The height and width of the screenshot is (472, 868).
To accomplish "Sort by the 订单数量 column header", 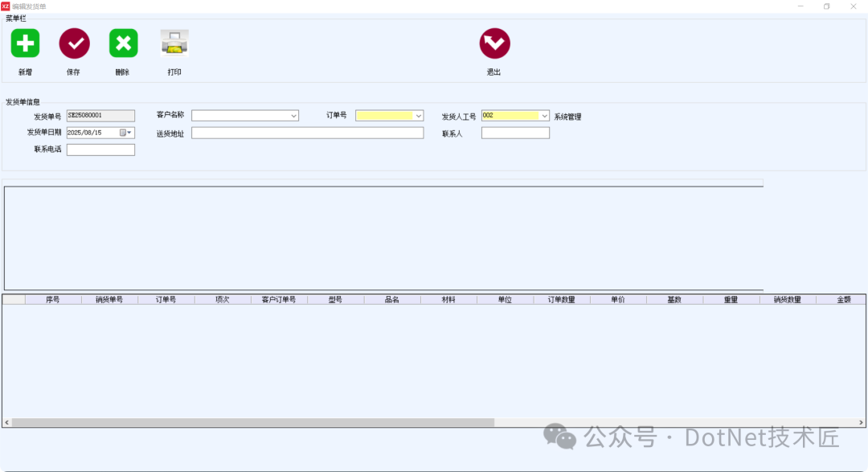I will 561,299.
